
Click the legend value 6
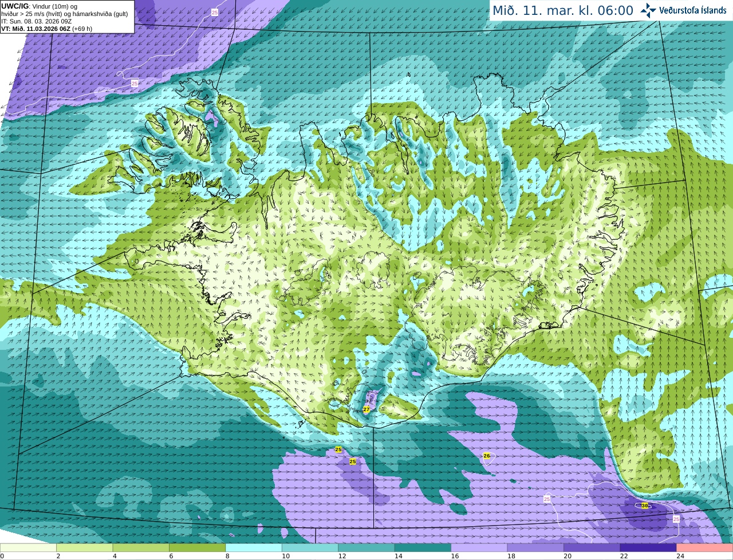click(x=171, y=556)
